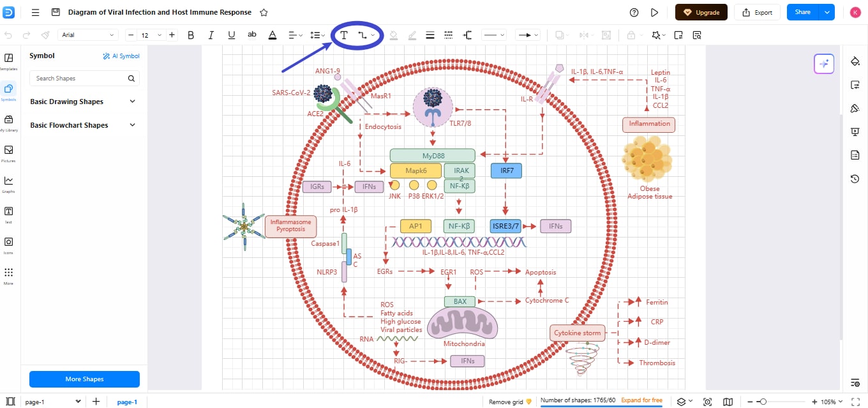The image size is (868, 408).
Task: Select the Text tool
Action: pos(343,35)
